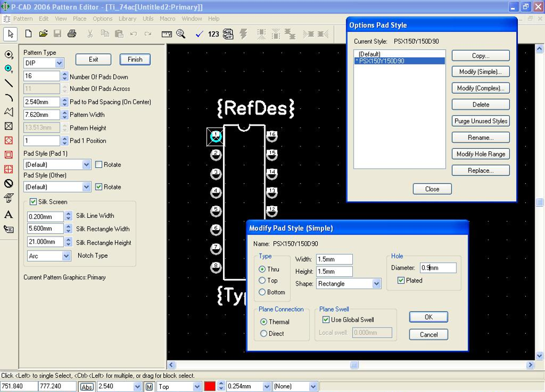545x392 pixels.
Task: Pick the Place Text tool
Action: [9, 214]
